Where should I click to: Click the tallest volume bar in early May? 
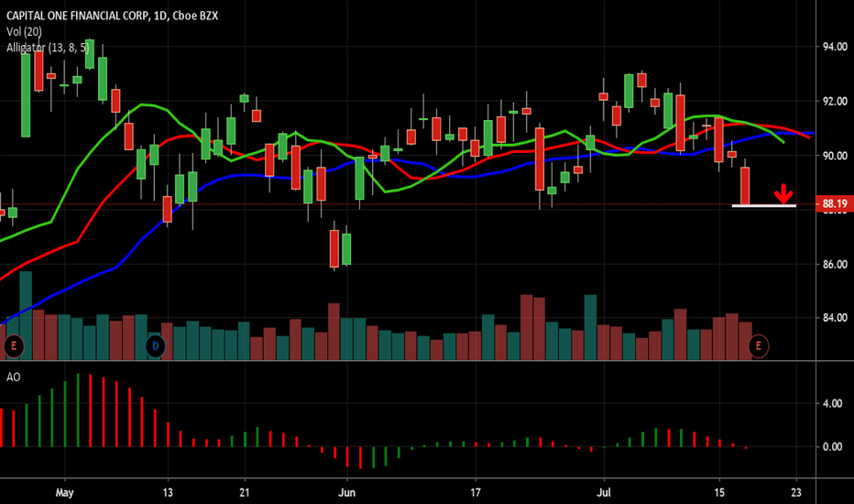[26, 315]
